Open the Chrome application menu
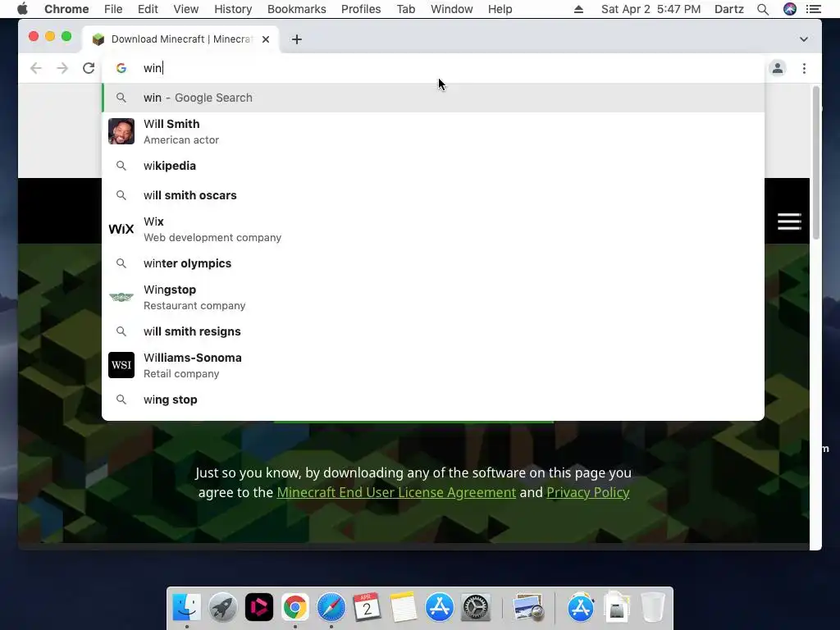Screen dimensions: 840x630 66,9
